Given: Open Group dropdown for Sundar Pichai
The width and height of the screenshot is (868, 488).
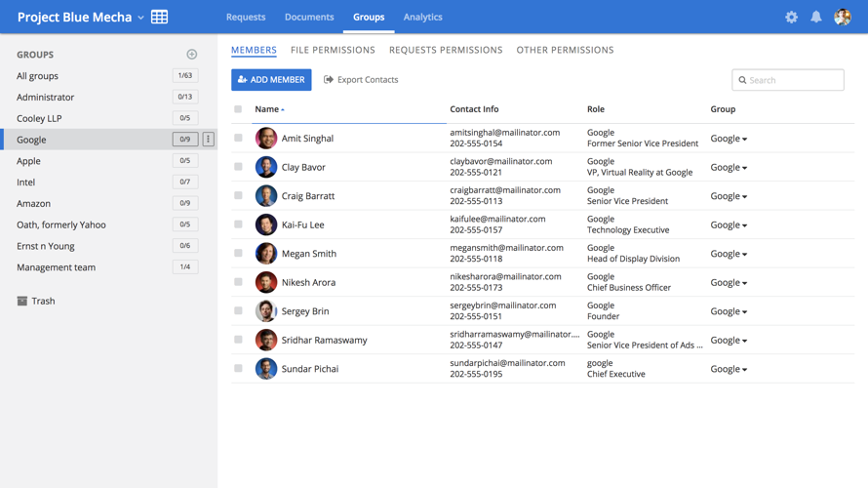Looking at the screenshot, I should pyautogui.click(x=729, y=369).
